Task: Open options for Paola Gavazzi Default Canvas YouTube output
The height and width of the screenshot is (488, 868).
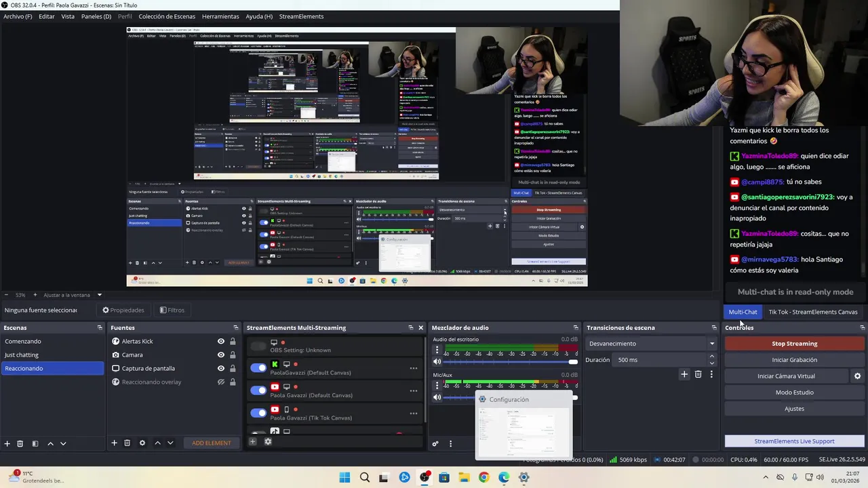Action: coord(413,390)
